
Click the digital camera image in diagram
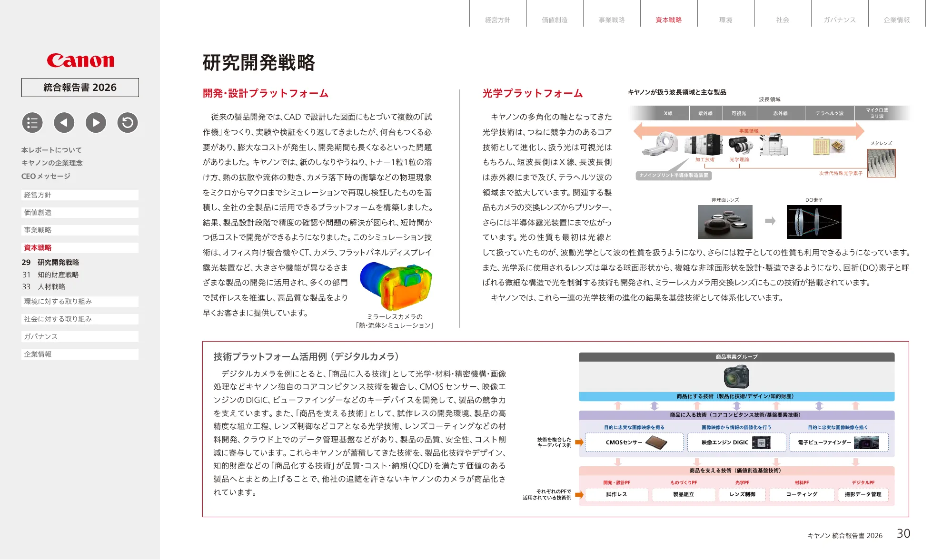736,377
